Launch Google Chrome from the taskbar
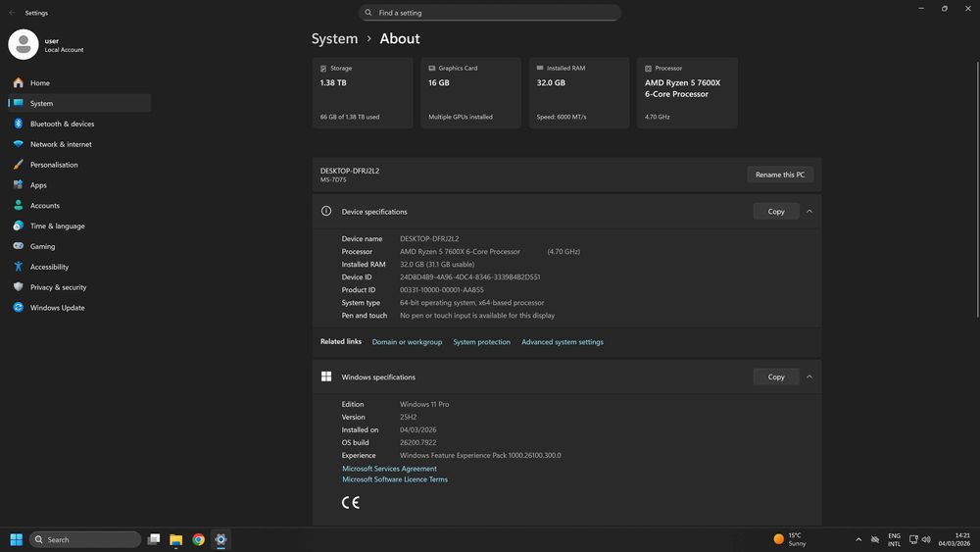Viewport: 980px width, 552px height. [x=199, y=539]
